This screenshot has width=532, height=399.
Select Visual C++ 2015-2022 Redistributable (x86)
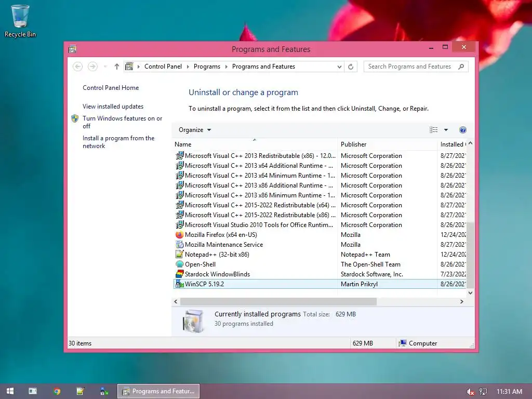click(320, 215)
